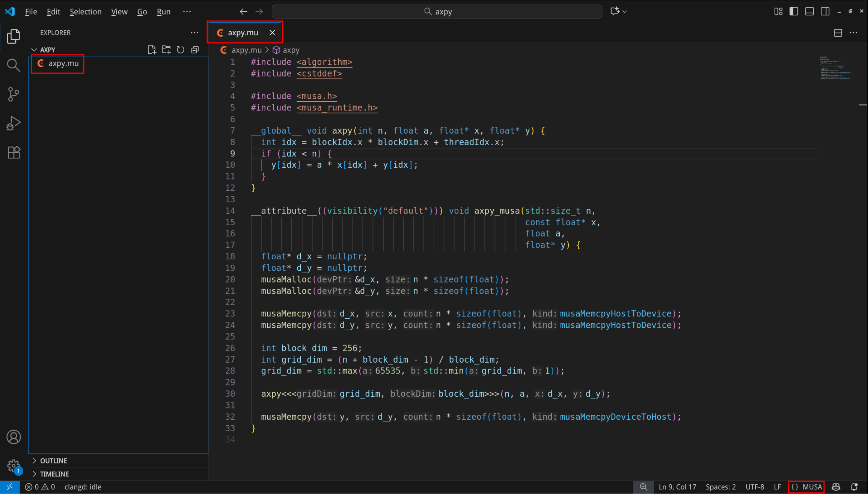Image resolution: width=868 pixels, height=494 pixels.
Task: Click musaMemcpyDeviceToHost on line 32
Action: [615, 417]
